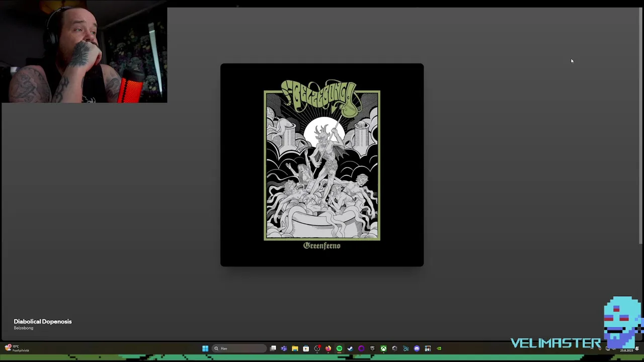Screen dimensions: 644x362
Task: Open the purple ring app icon in taskbar
Action: coord(361,348)
